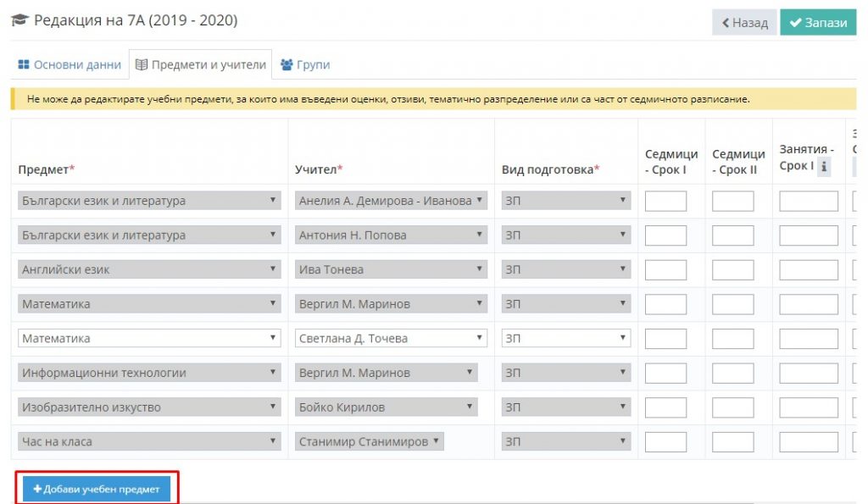The height and width of the screenshot is (504, 868).
Task: Open the Ива Тонева teacher dropdown
Action: pos(391,269)
